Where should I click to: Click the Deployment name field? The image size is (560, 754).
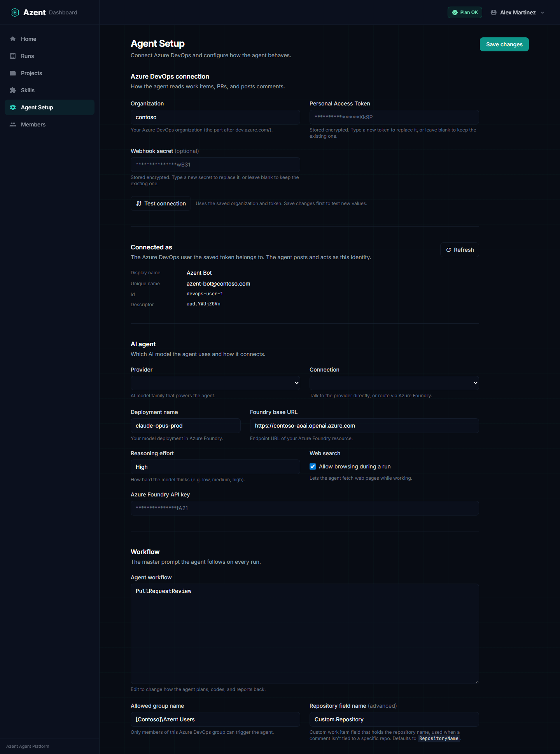click(185, 426)
